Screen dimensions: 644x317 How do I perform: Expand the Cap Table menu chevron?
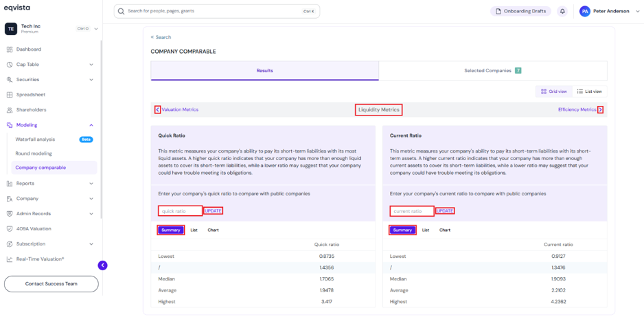tap(91, 65)
